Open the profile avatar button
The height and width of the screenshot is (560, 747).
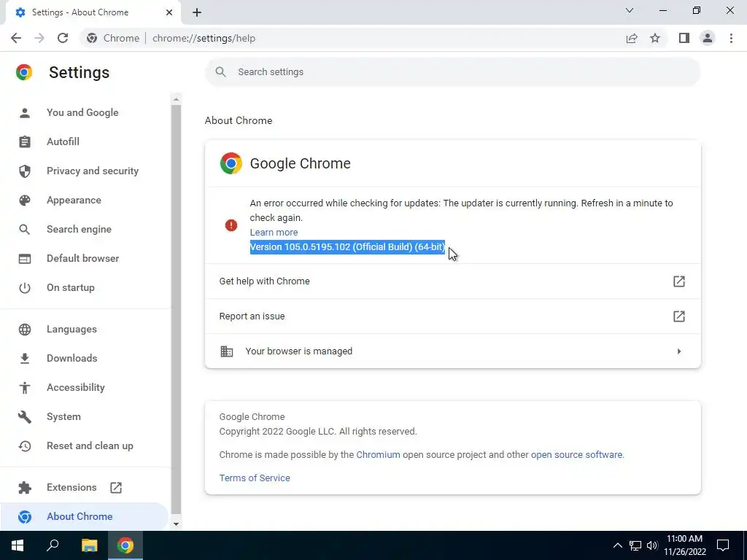(708, 38)
